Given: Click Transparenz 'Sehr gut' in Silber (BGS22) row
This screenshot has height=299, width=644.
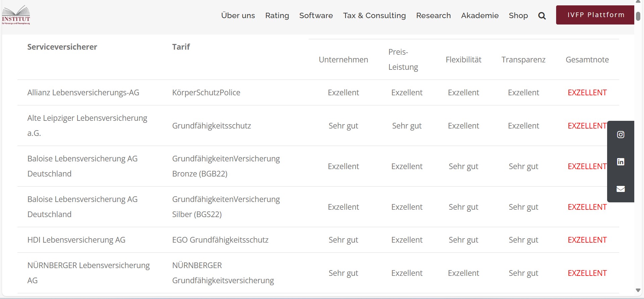Looking at the screenshot, I should coord(523,207).
